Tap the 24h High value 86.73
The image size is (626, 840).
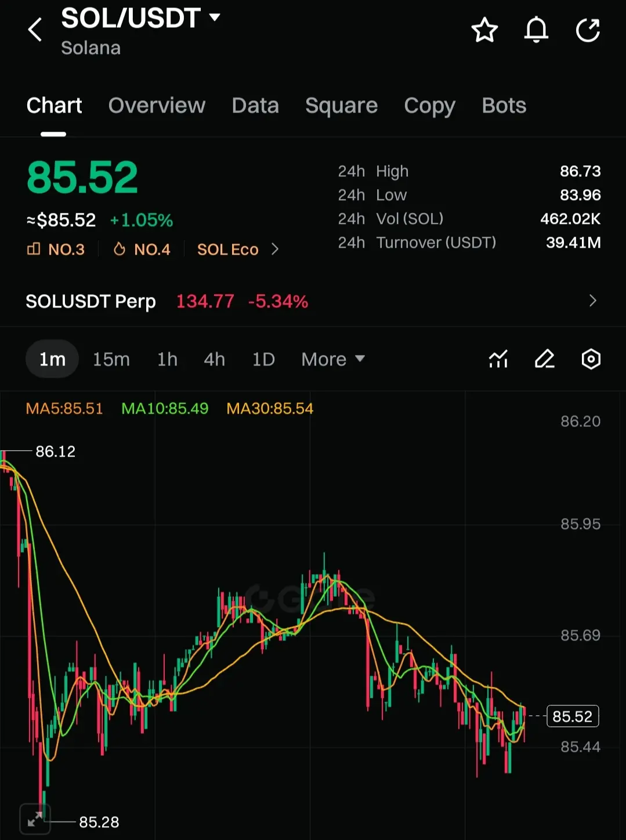(x=580, y=171)
